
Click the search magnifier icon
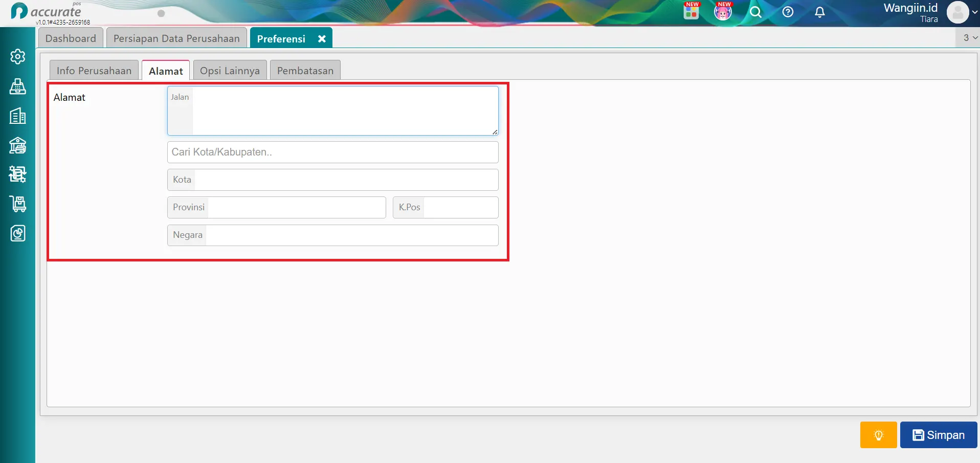point(755,12)
